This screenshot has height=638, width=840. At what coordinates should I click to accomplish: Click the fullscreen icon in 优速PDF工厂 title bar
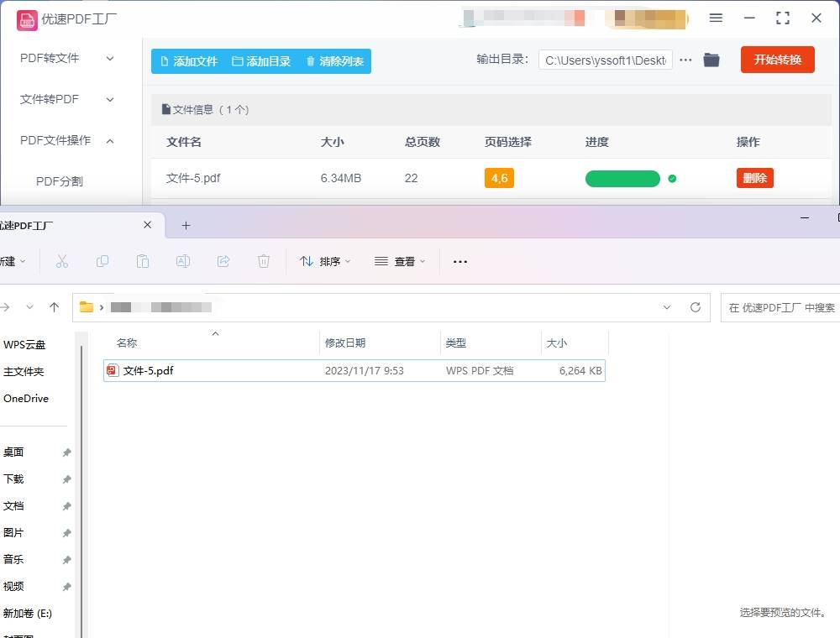pyautogui.click(x=783, y=18)
